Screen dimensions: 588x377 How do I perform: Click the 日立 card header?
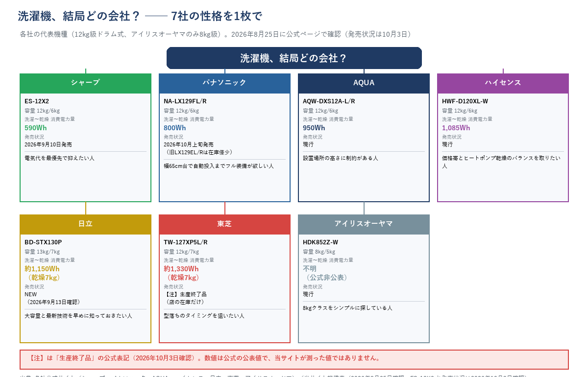pos(85,224)
